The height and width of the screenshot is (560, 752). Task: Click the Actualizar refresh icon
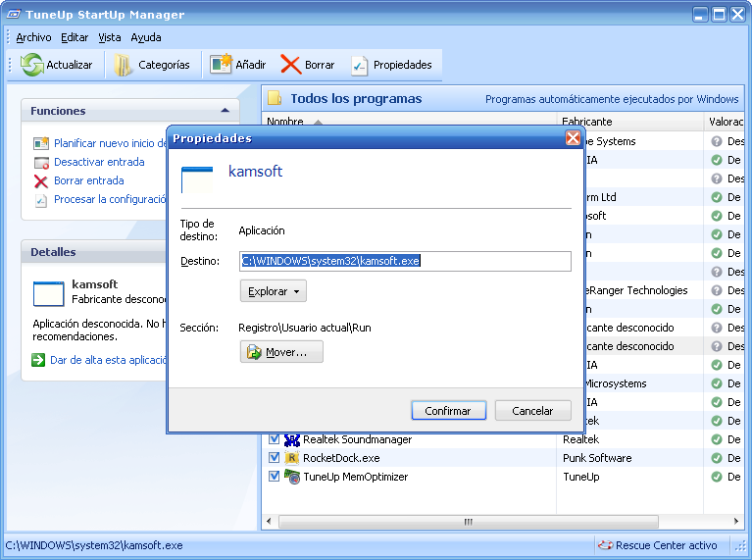tap(32, 65)
